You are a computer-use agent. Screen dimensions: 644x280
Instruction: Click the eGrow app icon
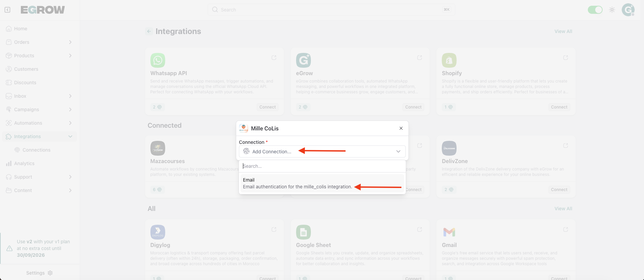pyautogui.click(x=303, y=60)
